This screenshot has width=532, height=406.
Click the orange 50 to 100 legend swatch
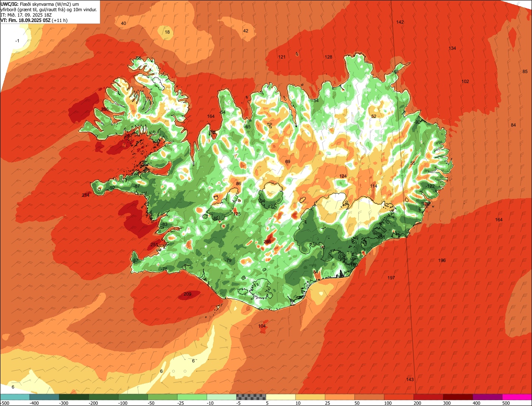369,397
